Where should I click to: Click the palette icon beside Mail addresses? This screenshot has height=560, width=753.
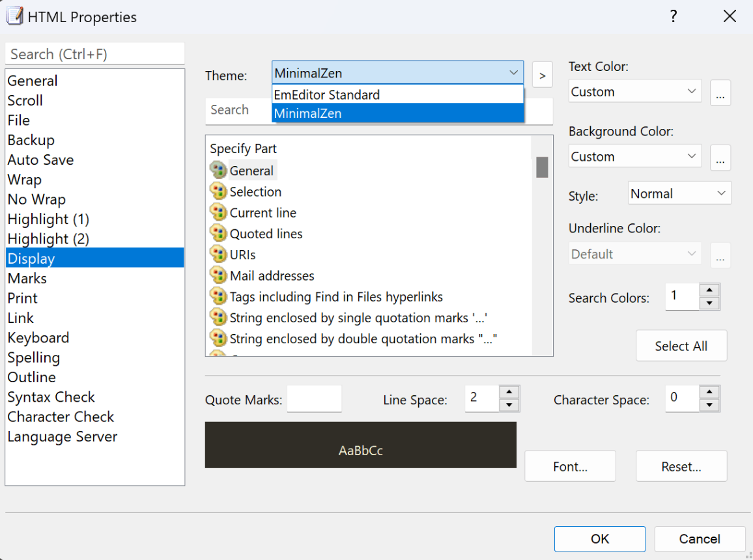click(x=218, y=275)
